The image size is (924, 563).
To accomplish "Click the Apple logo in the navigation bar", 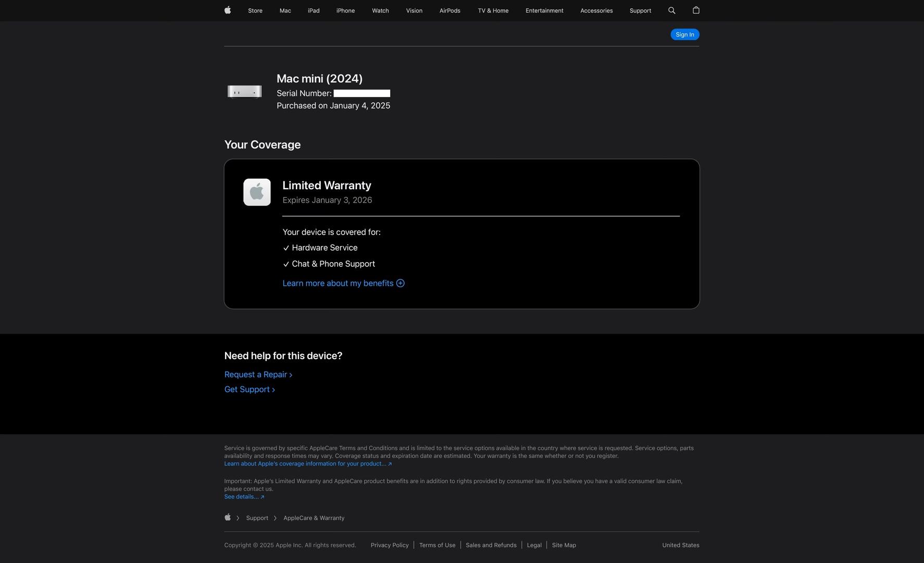I will pos(228,10).
